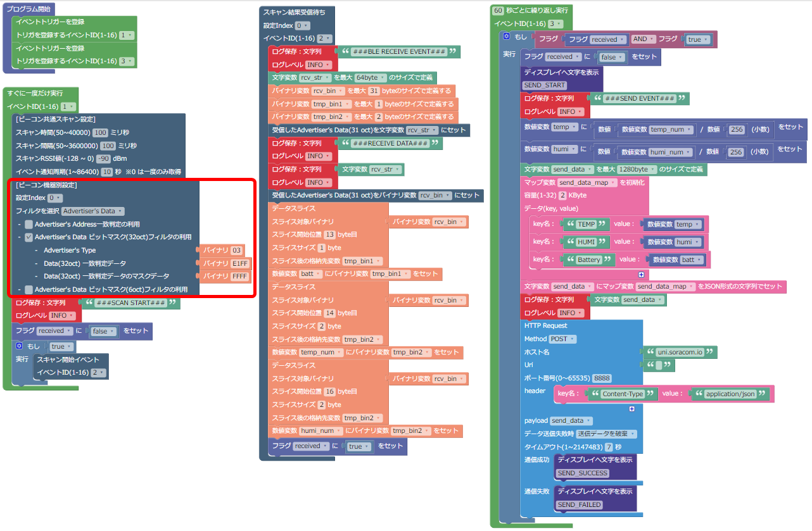
Task: Open INFO dropdown under ###BLE RECEIVE EVENT### log
Action: [318, 65]
